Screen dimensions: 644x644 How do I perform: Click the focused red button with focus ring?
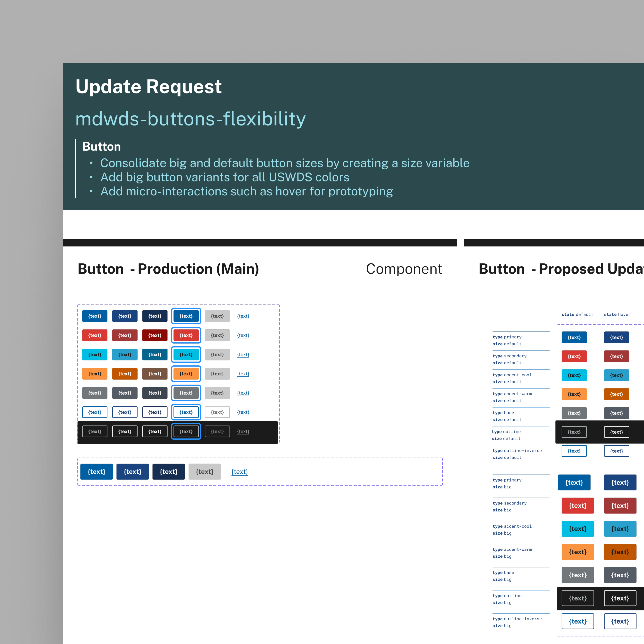[x=186, y=335]
